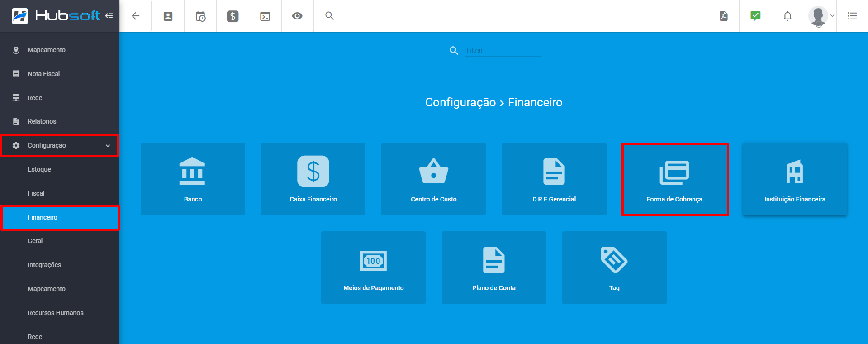Open the terminal console toolbar icon
Viewport: 868px width, 344px height.
[x=265, y=16]
